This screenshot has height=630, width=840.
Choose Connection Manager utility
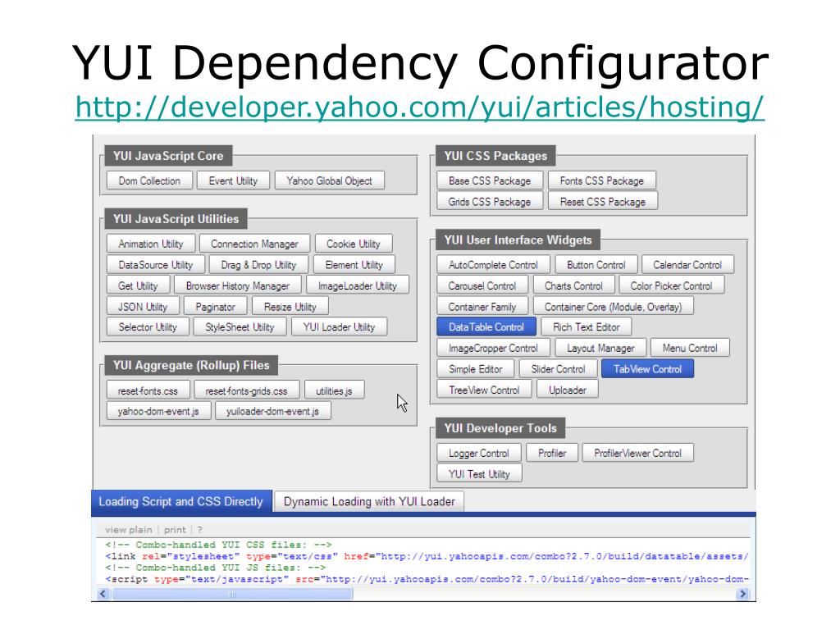tap(254, 244)
